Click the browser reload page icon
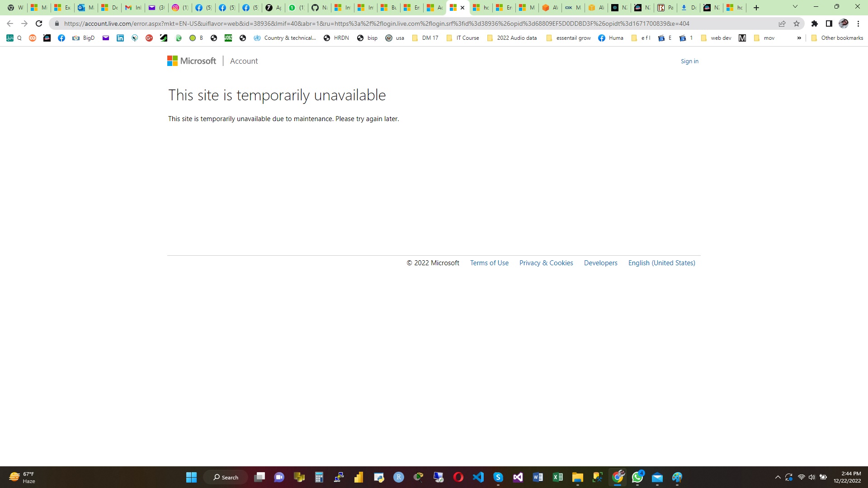The height and width of the screenshot is (488, 868). click(x=39, y=23)
